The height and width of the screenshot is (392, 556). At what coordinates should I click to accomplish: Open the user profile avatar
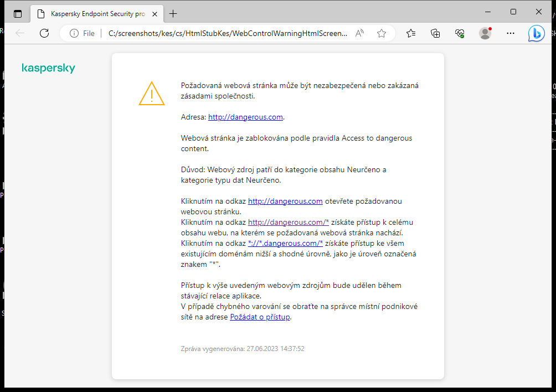pos(485,33)
